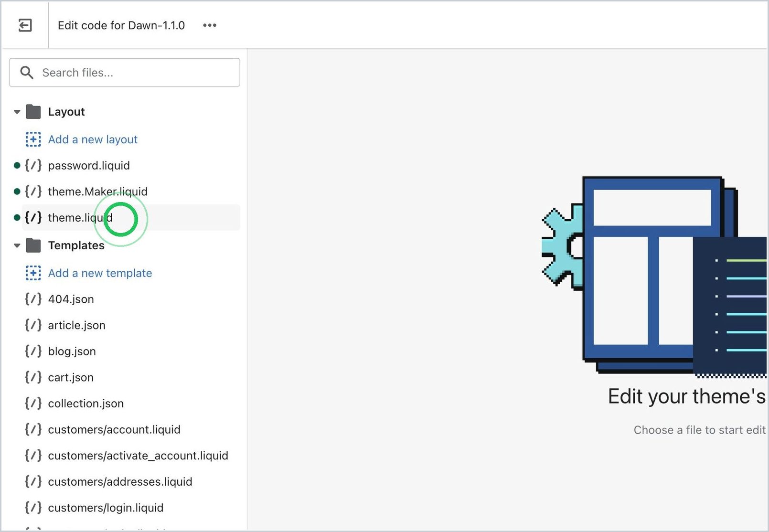
Task: Click the code icon beside customers/activate_account.liquid
Action: click(33, 456)
